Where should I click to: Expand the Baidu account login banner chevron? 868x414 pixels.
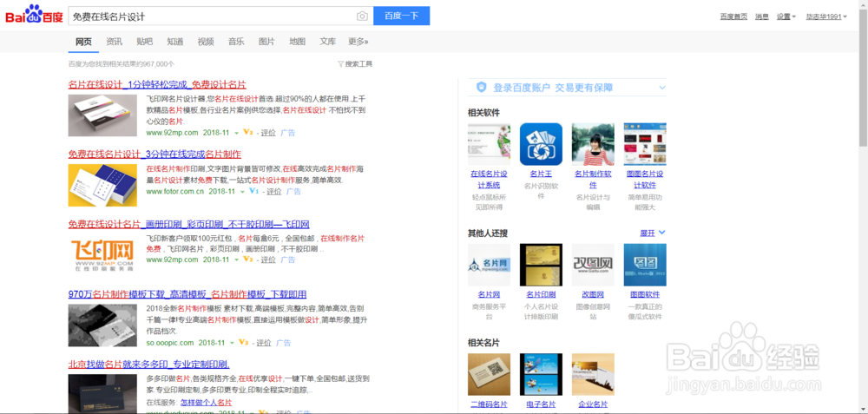point(662,88)
